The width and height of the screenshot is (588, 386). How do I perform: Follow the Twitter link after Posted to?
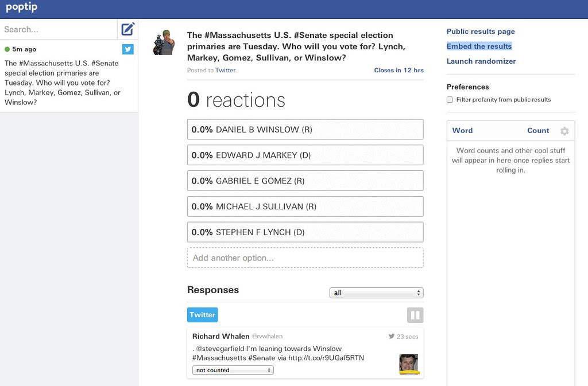tap(225, 70)
